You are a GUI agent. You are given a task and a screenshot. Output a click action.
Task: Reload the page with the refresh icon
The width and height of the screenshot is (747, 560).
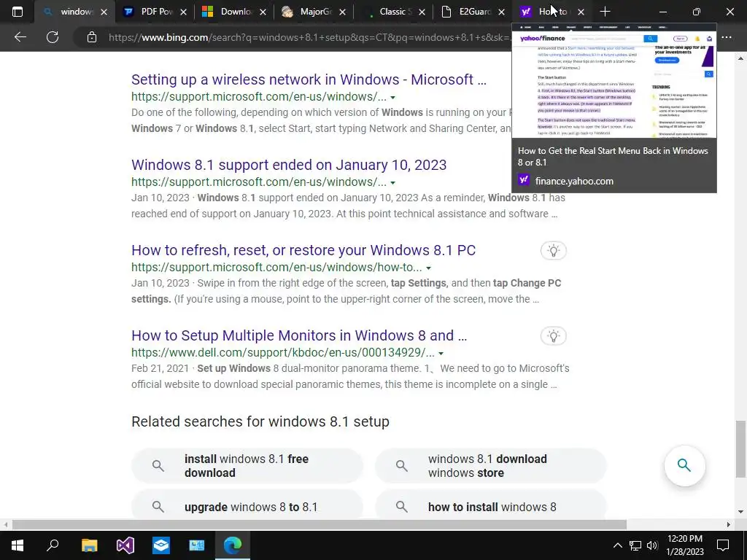(53, 37)
